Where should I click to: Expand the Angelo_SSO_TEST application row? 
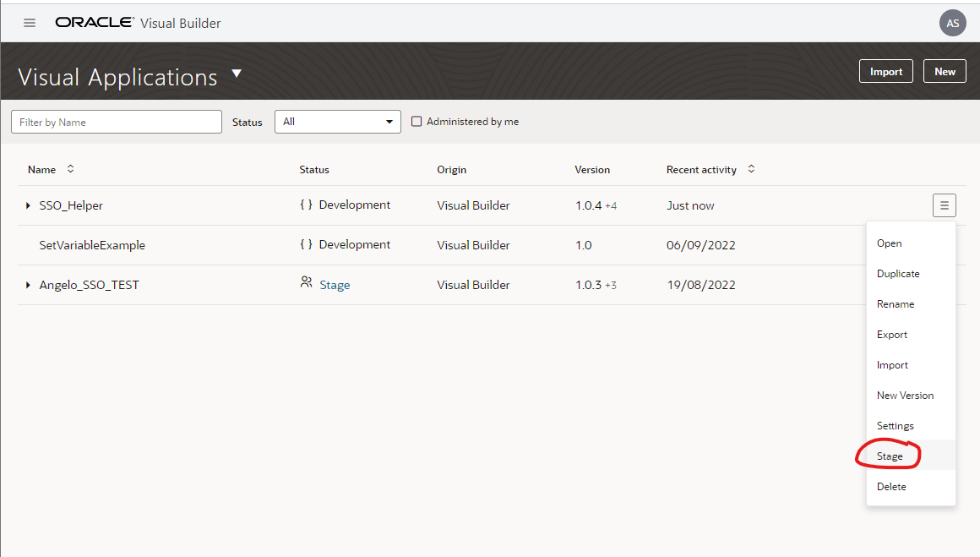point(28,285)
